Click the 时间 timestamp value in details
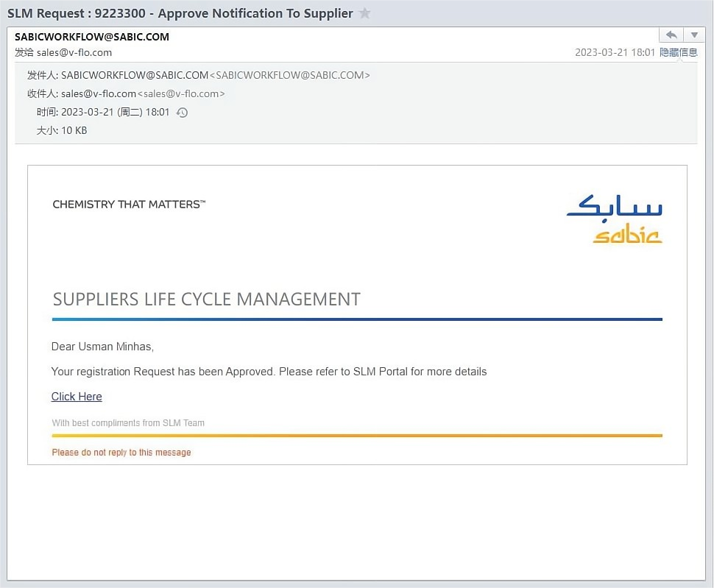This screenshot has height=588, width=714. 116,113
